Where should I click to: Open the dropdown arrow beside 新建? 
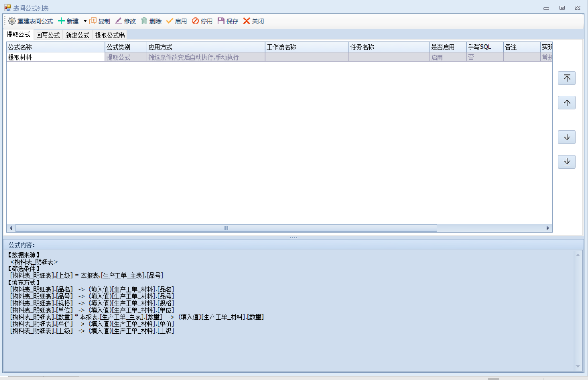click(85, 21)
